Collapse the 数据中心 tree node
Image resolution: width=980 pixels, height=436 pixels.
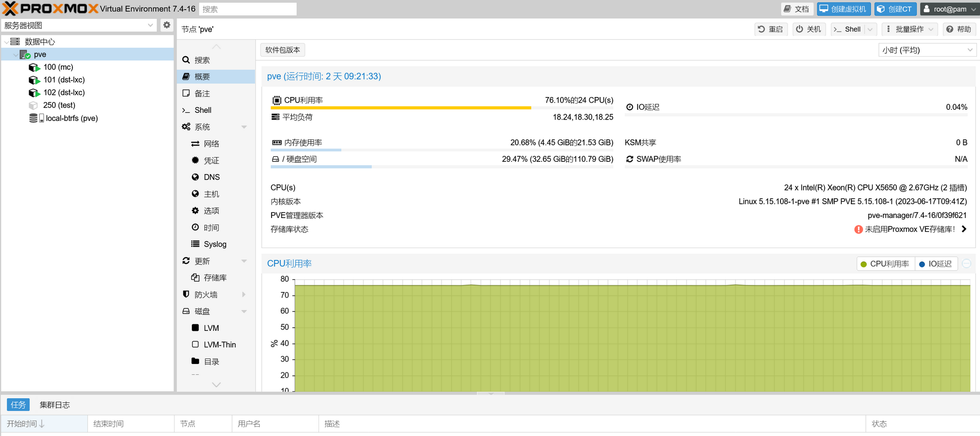6,41
